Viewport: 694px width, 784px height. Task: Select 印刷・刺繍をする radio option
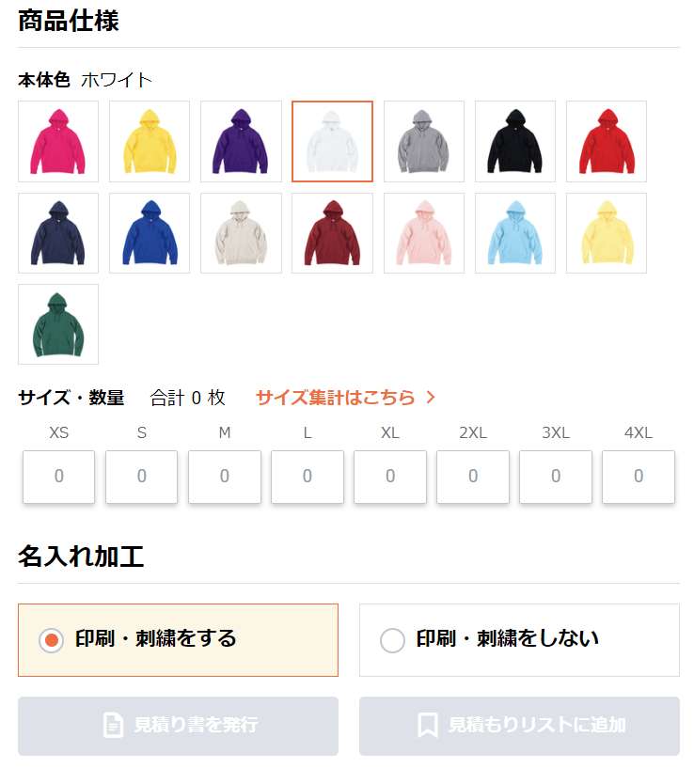[178, 640]
